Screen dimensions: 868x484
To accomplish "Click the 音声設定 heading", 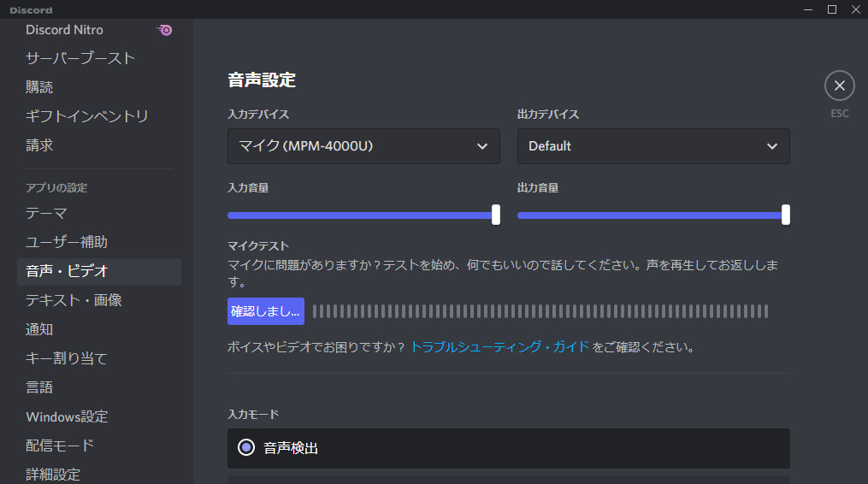I will point(262,80).
